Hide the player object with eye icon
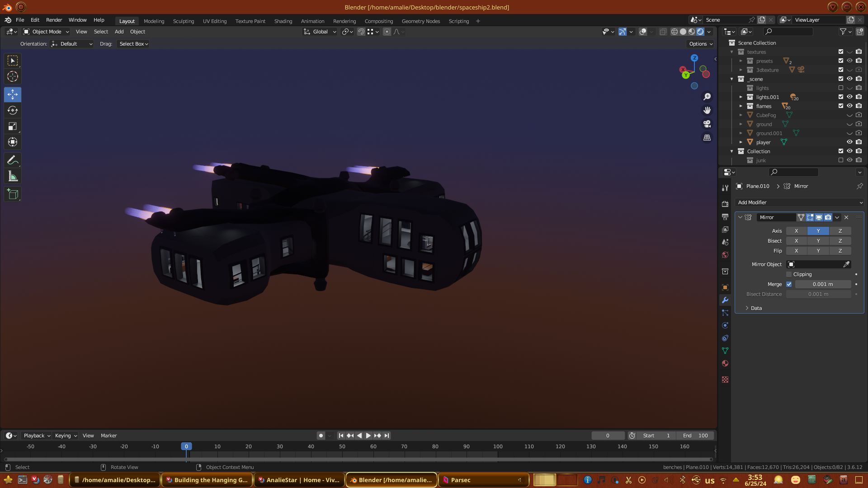This screenshot has width=868, height=488. click(x=849, y=142)
